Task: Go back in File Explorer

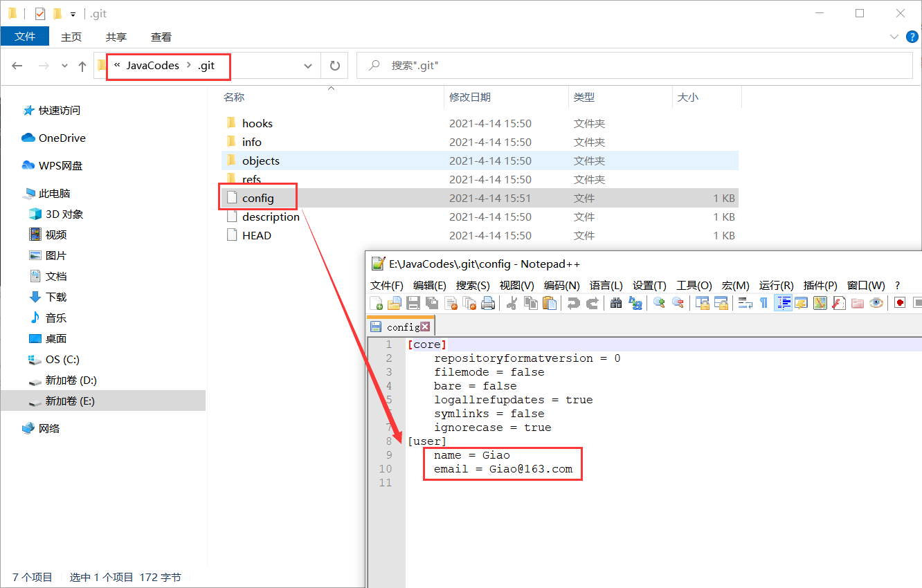Action: click(x=17, y=66)
